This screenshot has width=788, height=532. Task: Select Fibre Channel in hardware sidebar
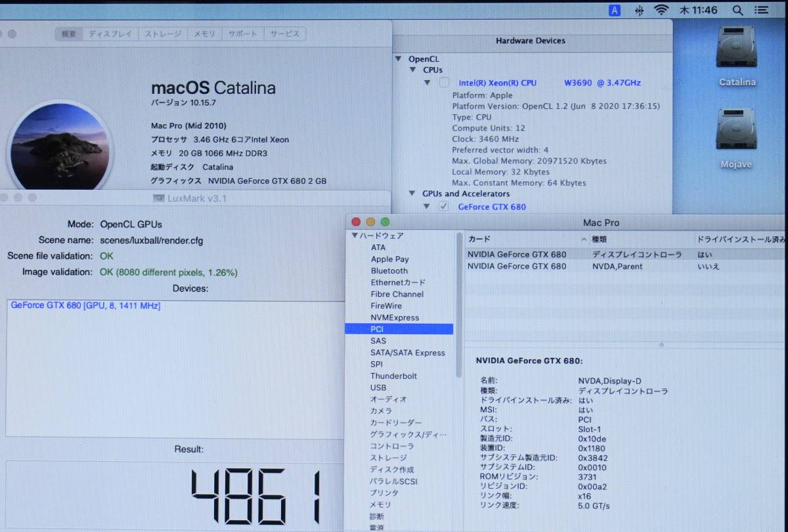click(x=397, y=294)
